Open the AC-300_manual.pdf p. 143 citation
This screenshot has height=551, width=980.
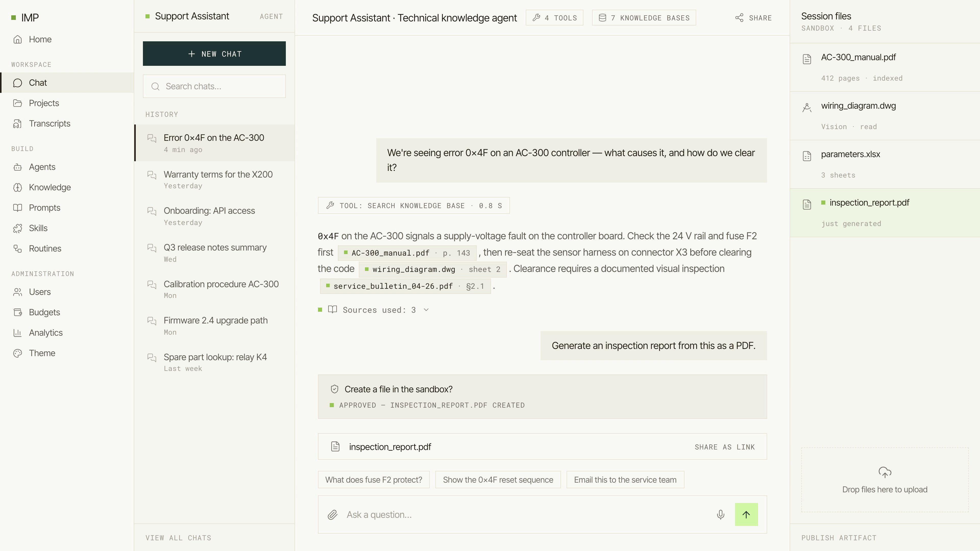407,253
